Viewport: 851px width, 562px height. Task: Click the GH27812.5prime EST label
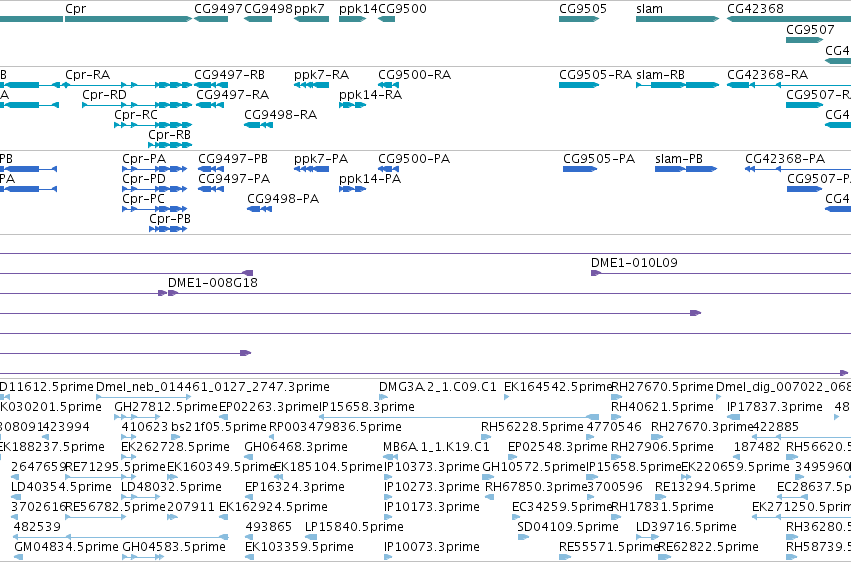pyautogui.click(x=166, y=406)
